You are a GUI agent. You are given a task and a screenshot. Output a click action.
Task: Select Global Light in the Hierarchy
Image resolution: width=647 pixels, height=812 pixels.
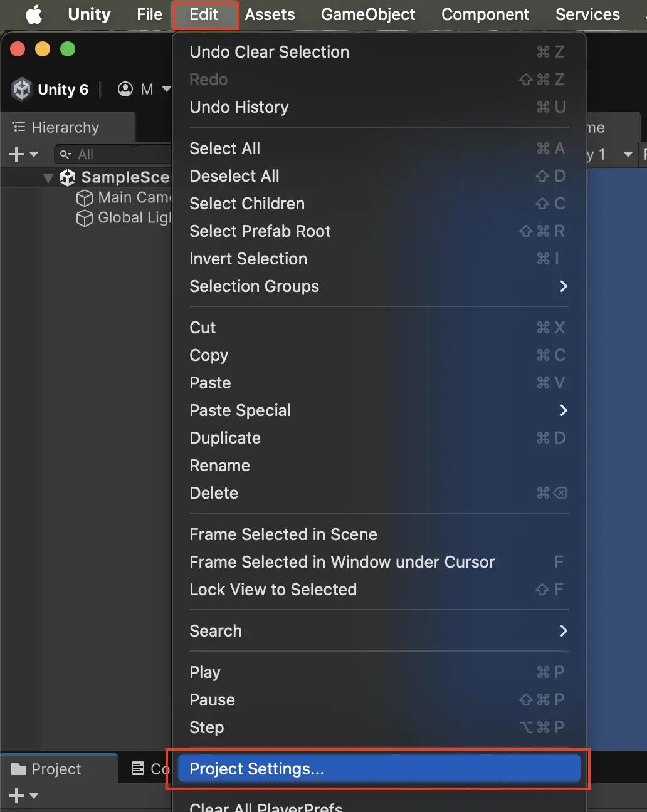[x=123, y=218]
